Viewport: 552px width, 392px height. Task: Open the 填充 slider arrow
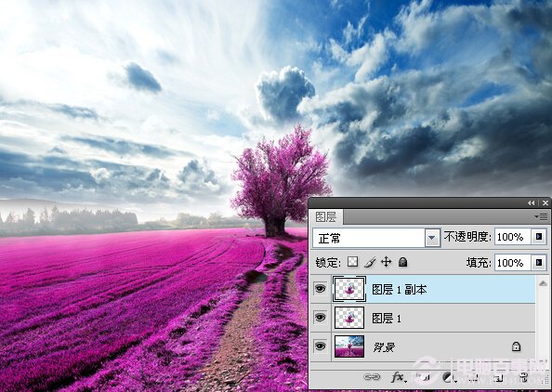pos(539,263)
